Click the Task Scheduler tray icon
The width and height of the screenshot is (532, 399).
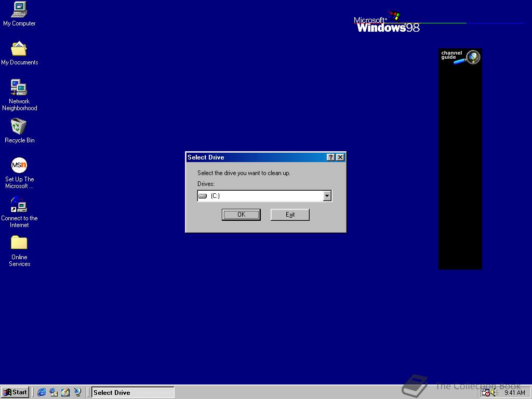click(486, 393)
